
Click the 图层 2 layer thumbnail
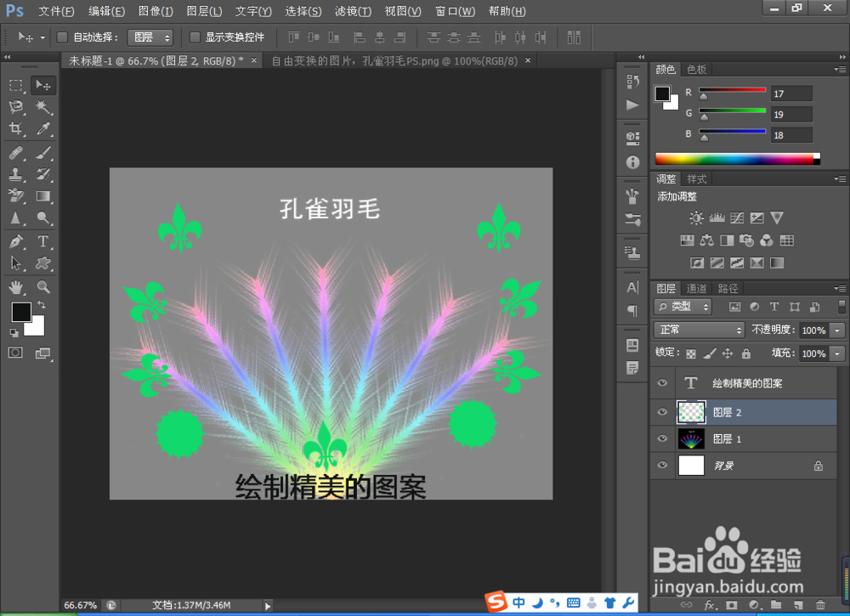point(691,411)
